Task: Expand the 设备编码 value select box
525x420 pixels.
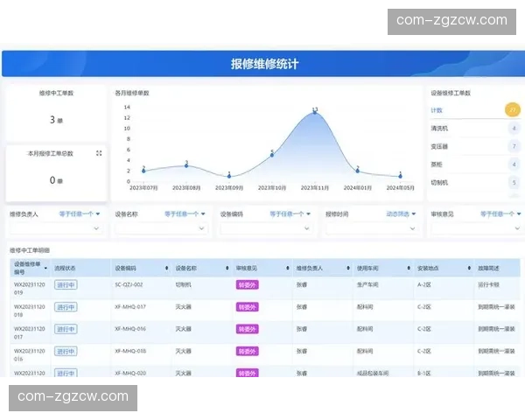Action: click(x=267, y=228)
